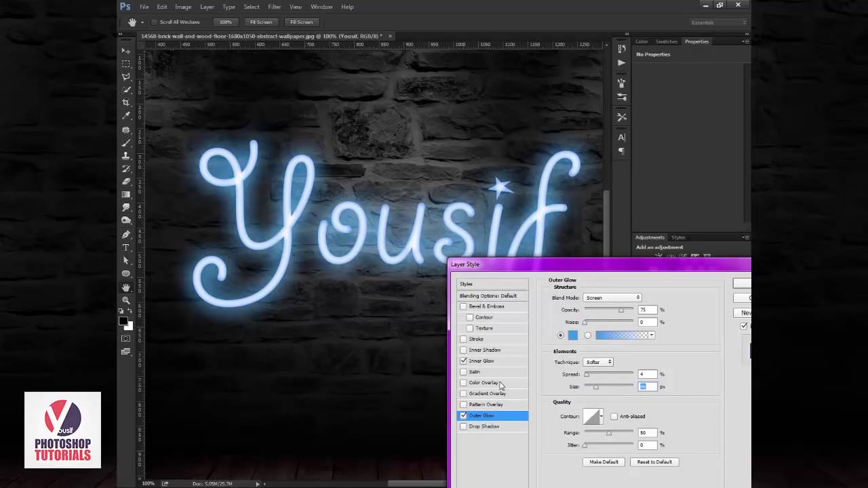Open Adjustments panel flyout menu
Image resolution: width=868 pixels, height=488 pixels.
(x=745, y=237)
